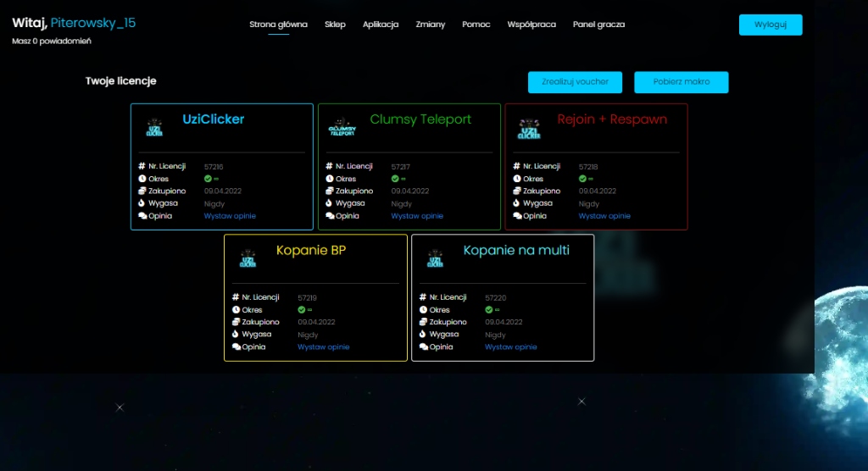Click the hash icon in Kopanie BP card
The height and width of the screenshot is (471, 868).
(x=236, y=297)
